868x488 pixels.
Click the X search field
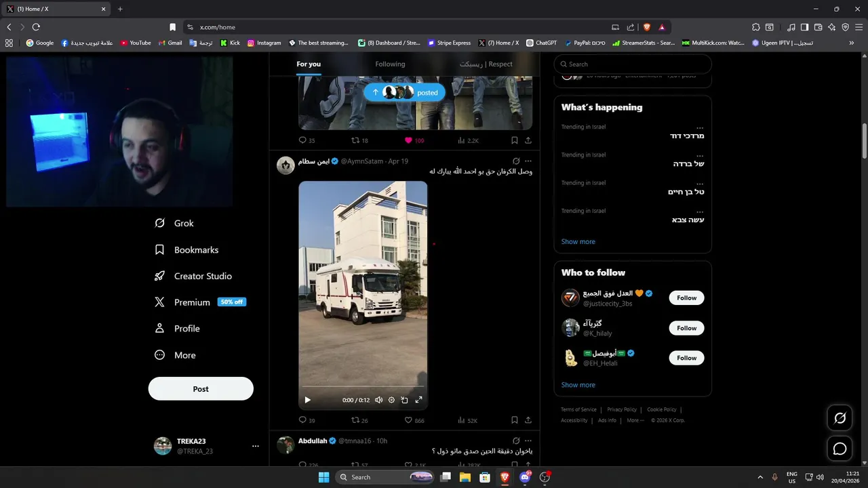633,64
